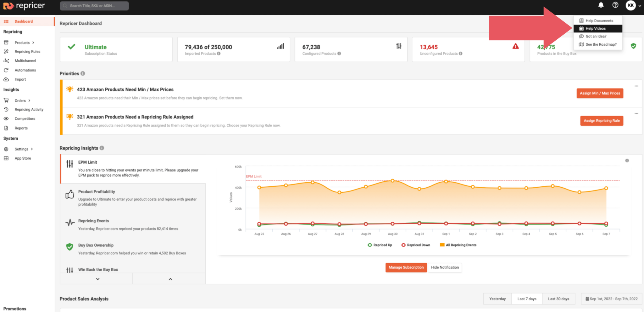Open the Automations sidebar link
This screenshot has height=312, width=644.
click(25, 70)
